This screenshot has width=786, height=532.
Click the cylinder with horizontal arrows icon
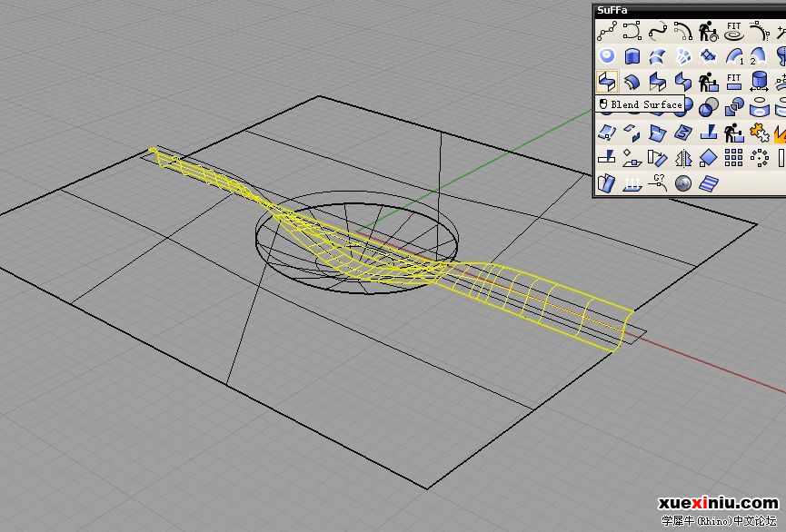759,82
